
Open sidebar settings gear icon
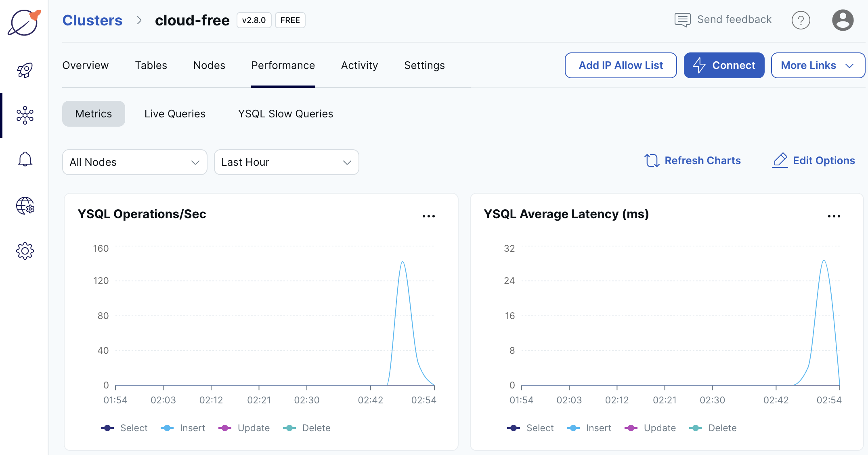(25, 250)
